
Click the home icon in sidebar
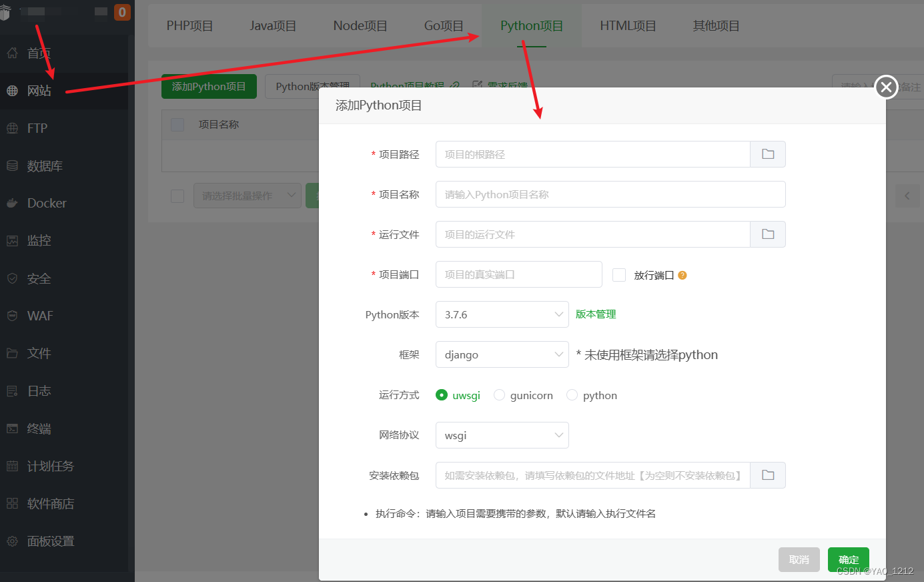click(x=12, y=53)
